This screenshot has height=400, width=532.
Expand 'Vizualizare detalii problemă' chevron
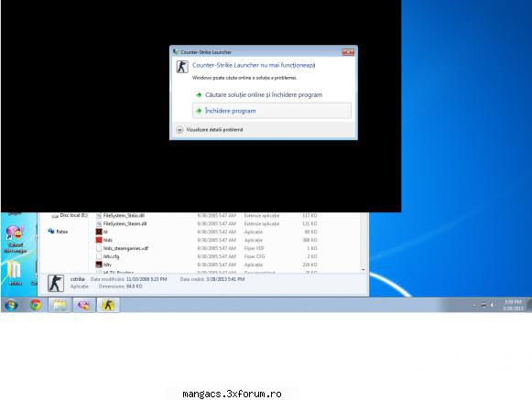179,130
